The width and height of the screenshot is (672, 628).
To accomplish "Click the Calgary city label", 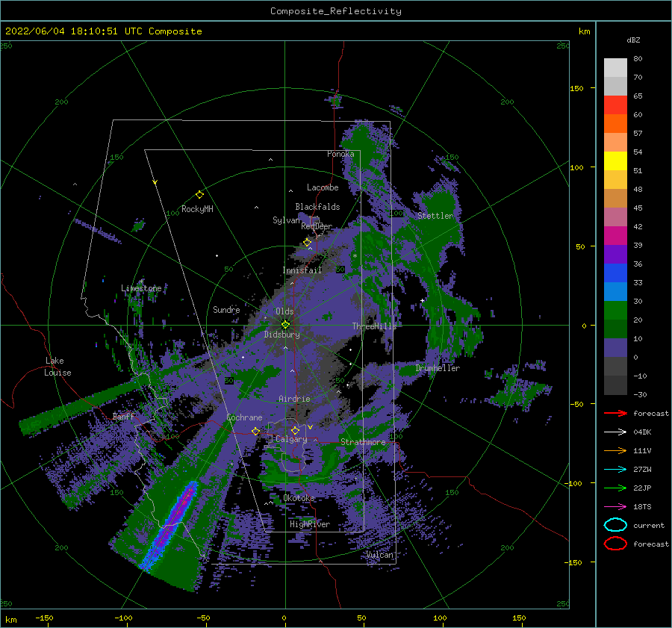I will click(x=291, y=439).
